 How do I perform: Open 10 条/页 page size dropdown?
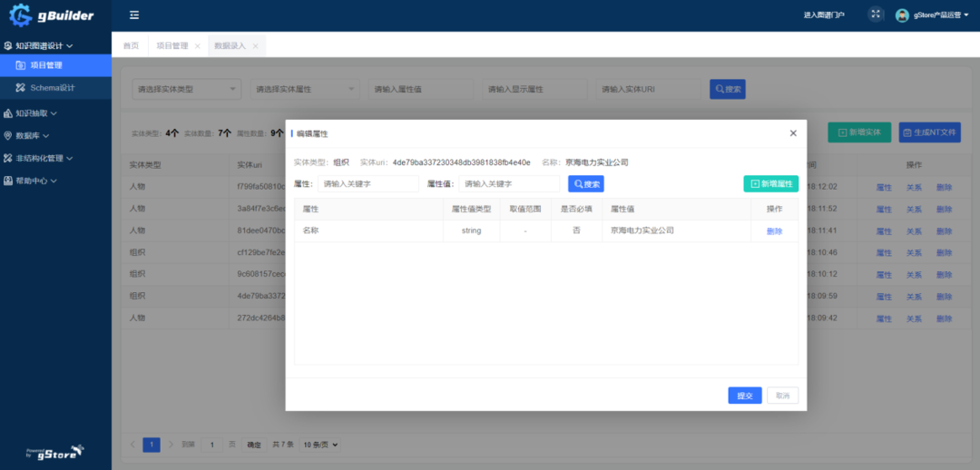tap(320, 445)
